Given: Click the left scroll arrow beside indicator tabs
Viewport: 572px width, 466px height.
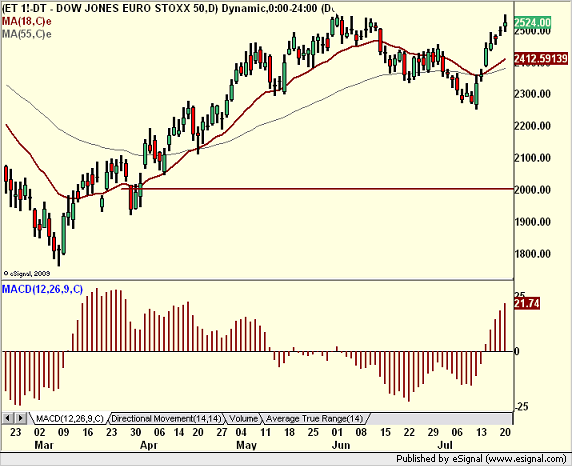Looking at the screenshot, I should 8,418.
